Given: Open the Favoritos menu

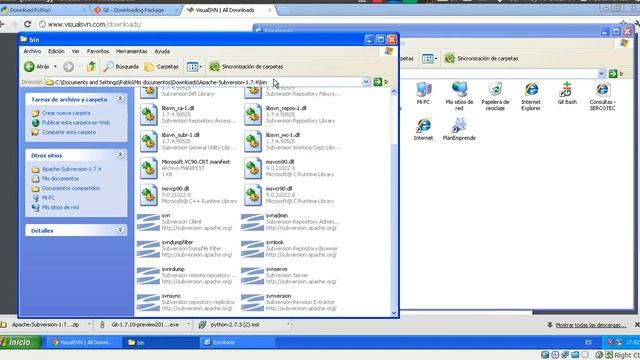Looking at the screenshot, I should click(x=98, y=51).
